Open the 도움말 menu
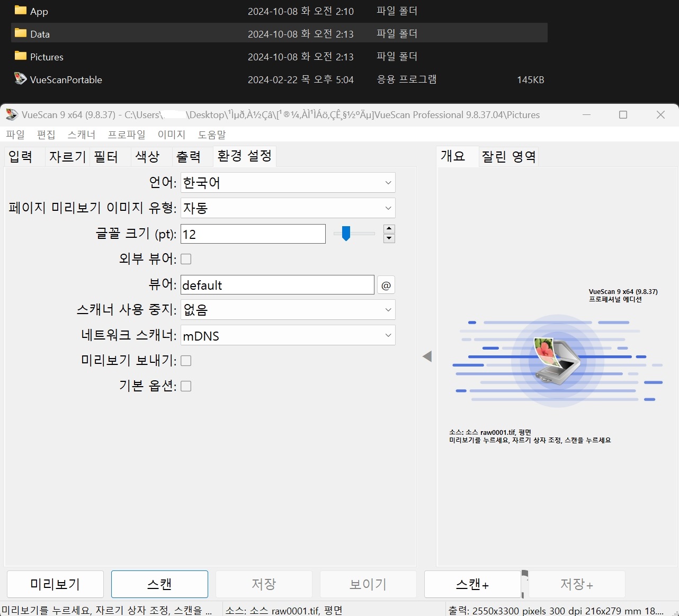Screen dimensions: 679x616 click(x=212, y=135)
